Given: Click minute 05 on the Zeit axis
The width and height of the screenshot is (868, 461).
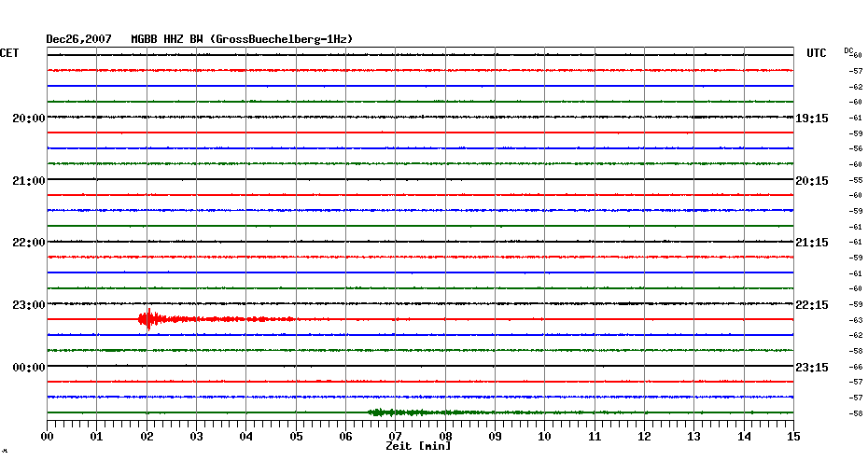Looking at the screenshot, I should 296,437.
